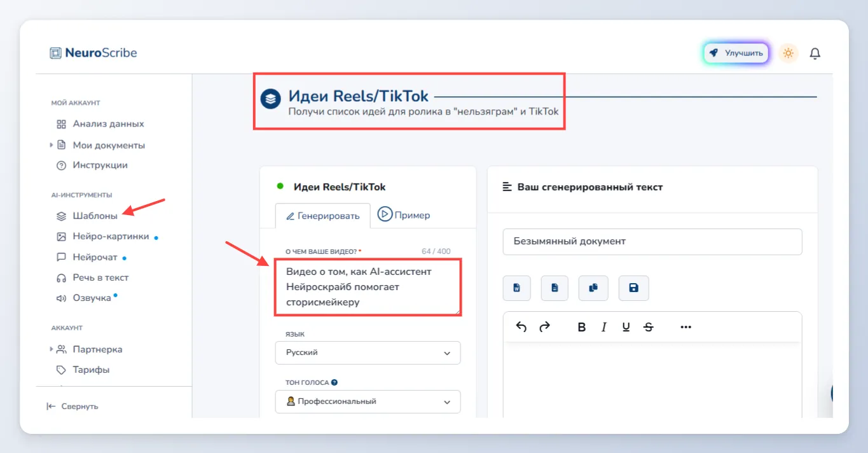This screenshot has width=868, height=453.
Task: Open the Тон голоса dropdown Профессиональный
Action: coord(368,401)
